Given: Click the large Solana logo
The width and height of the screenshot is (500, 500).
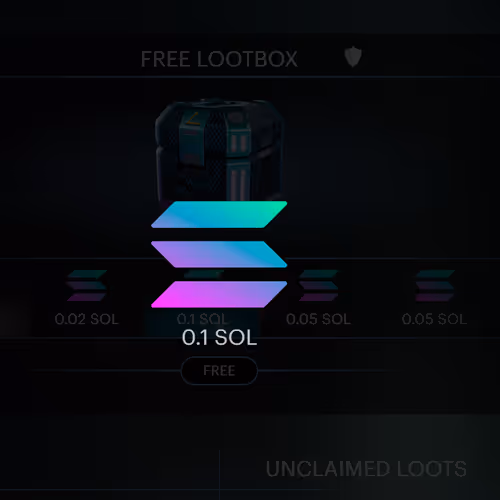Looking at the screenshot, I should (x=219, y=254).
